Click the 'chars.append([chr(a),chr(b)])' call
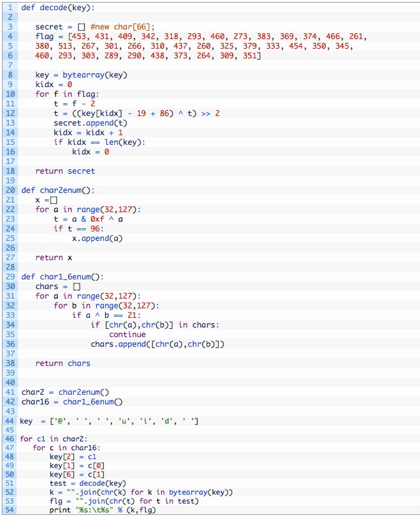Screen dimensions: 420x516 157,344
